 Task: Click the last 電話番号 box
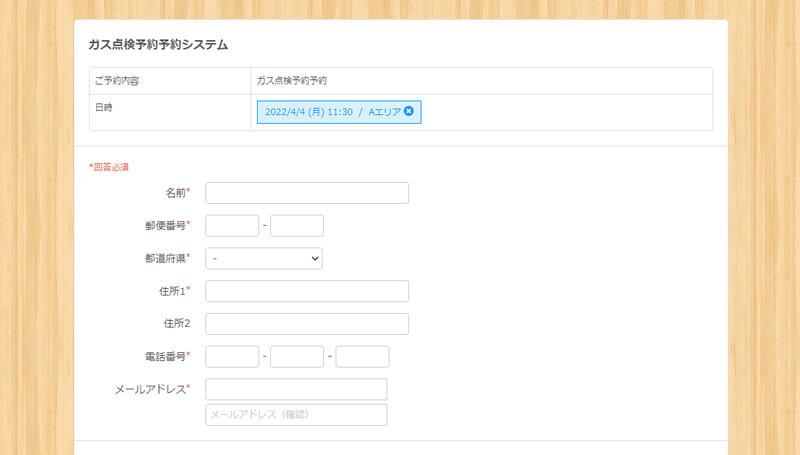[362, 357]
